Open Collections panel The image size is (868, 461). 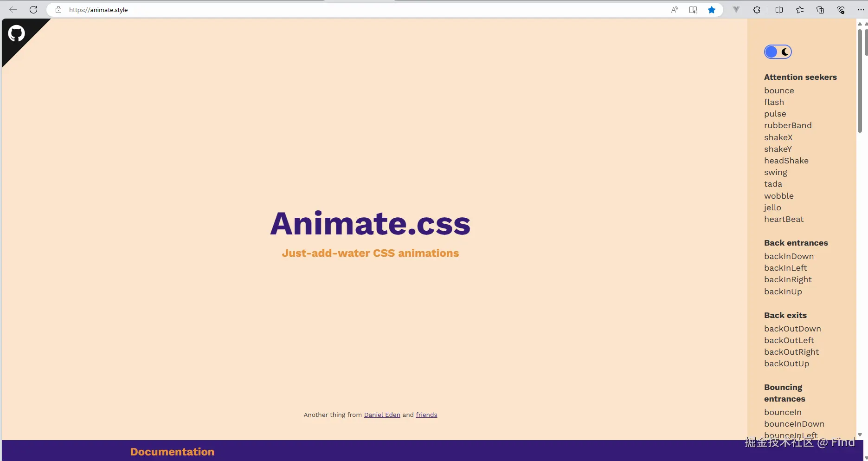[820, 10]
